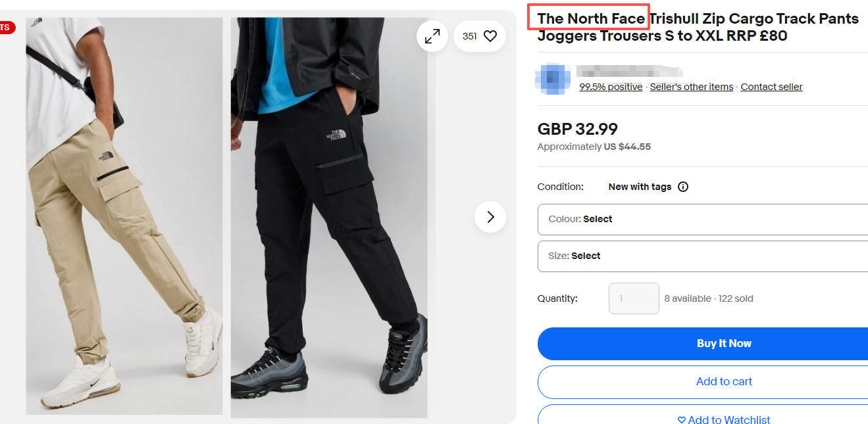View Seller's other items

[691, 87]
